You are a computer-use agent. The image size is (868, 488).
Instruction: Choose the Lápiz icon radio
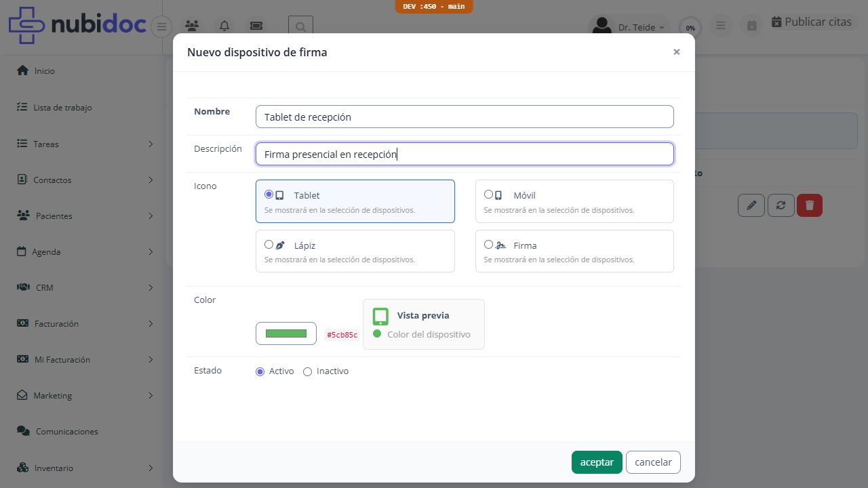[x=269, y=245]
